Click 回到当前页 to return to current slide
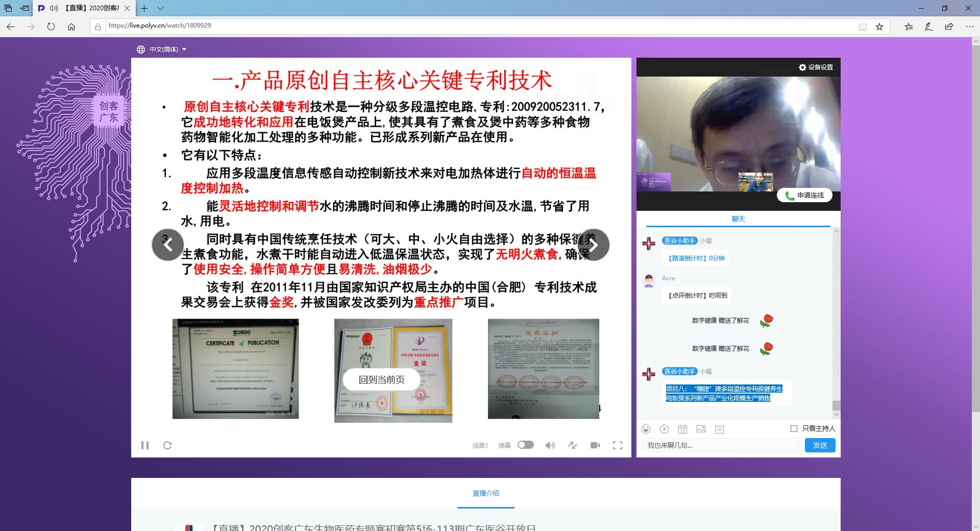This screenshot has width=980, height=531. click(x=381, y=380)
